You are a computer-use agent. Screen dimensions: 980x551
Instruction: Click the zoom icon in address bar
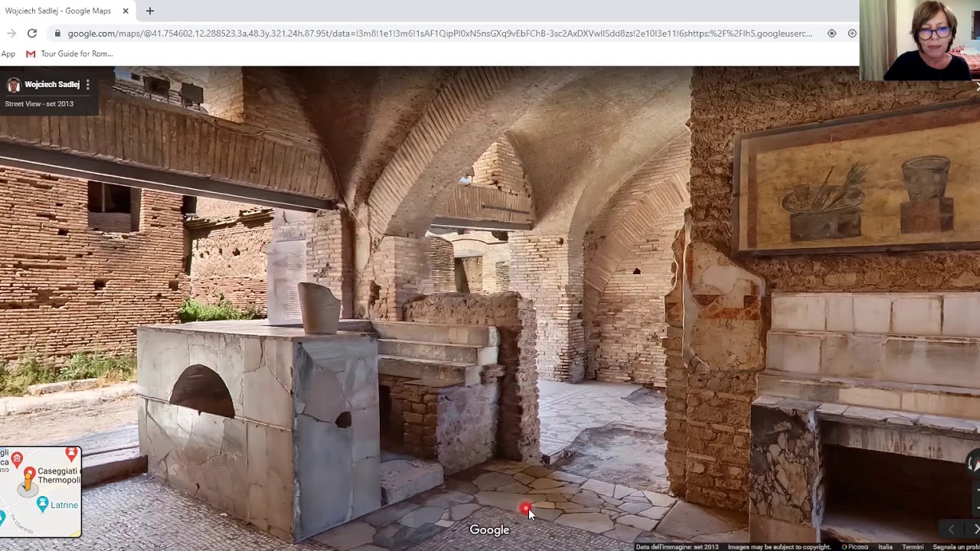click(x=852, y=34)
